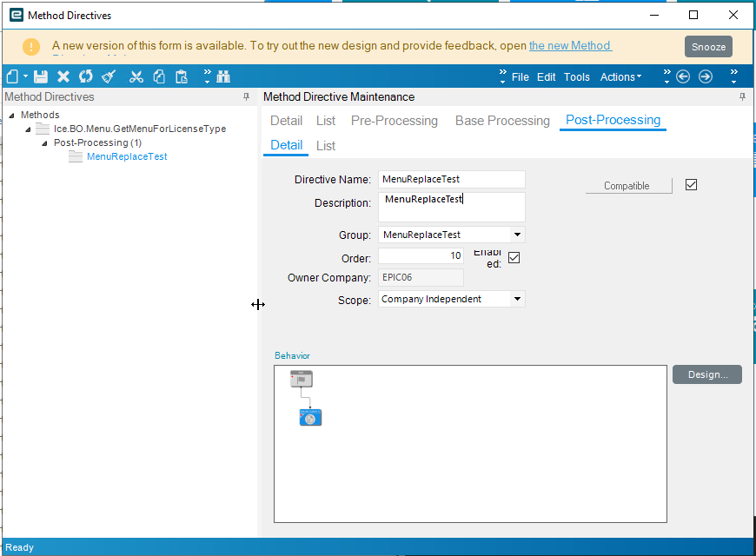Click the Directive Name input field
This screenshot has height=556, width=756.
pos(452,179)
